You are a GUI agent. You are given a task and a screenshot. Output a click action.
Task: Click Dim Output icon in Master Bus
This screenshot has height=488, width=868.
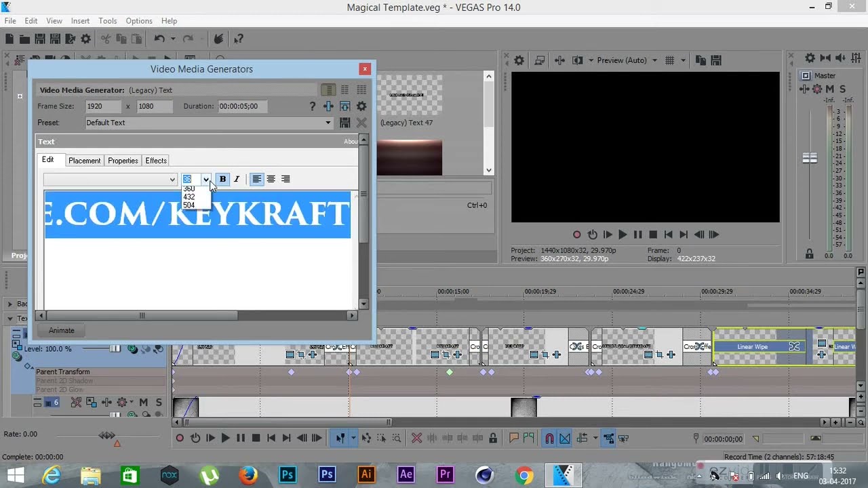(x=841, y=58)
